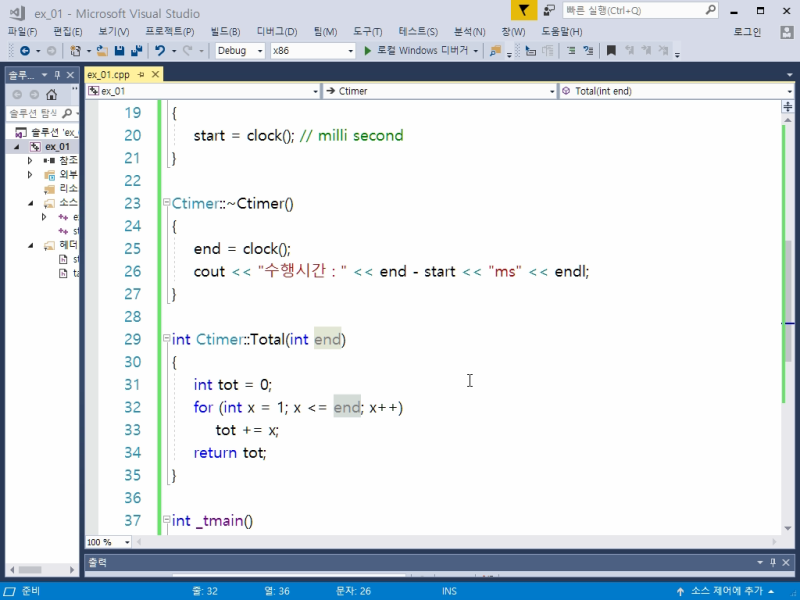Open the Ctimer class dropdown
Screen dimensions: 800x600
coord(552,91)
